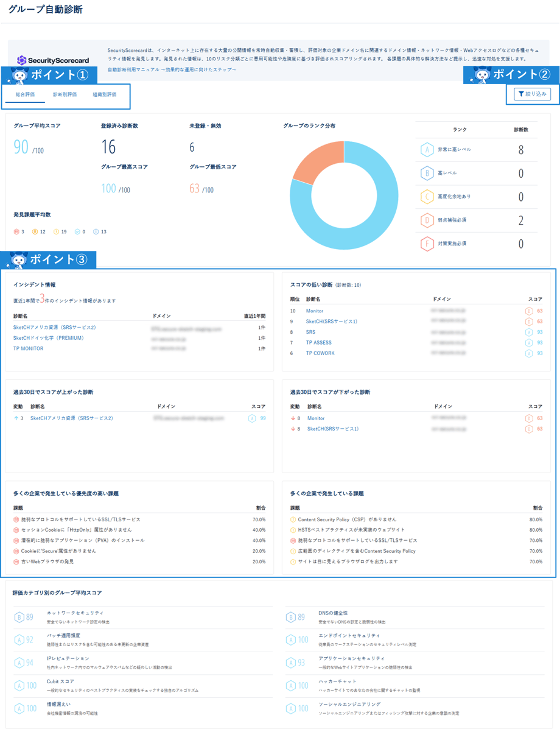Click the rank F hexagon icon for 対策実施必須

coord(427,244)
